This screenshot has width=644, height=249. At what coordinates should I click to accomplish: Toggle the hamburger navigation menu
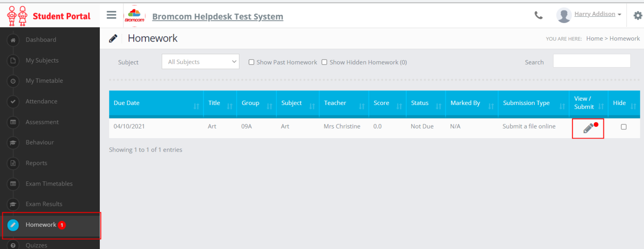tap(111, 15)
